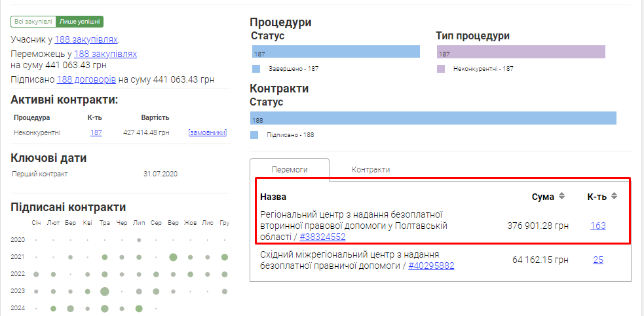
Task: Click the 25 contracts count link
Action: tap(597, 260)
